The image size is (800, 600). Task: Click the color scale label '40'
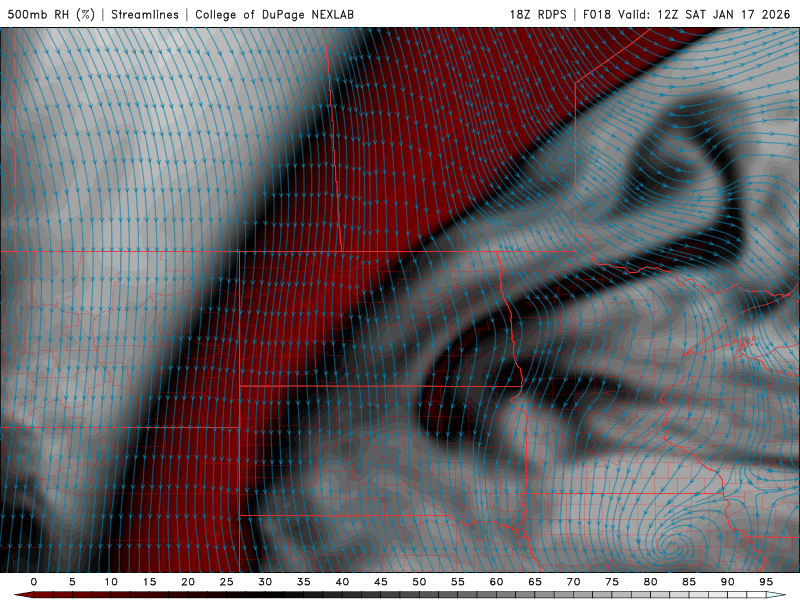(342, 582)
